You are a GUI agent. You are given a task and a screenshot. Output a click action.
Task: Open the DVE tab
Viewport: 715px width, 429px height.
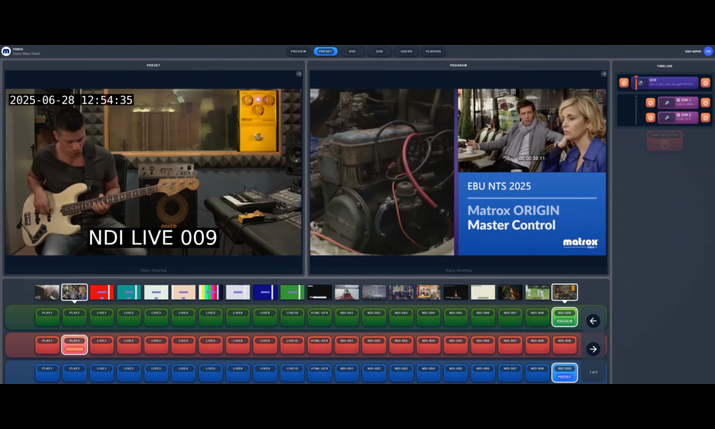click(352, 52)
